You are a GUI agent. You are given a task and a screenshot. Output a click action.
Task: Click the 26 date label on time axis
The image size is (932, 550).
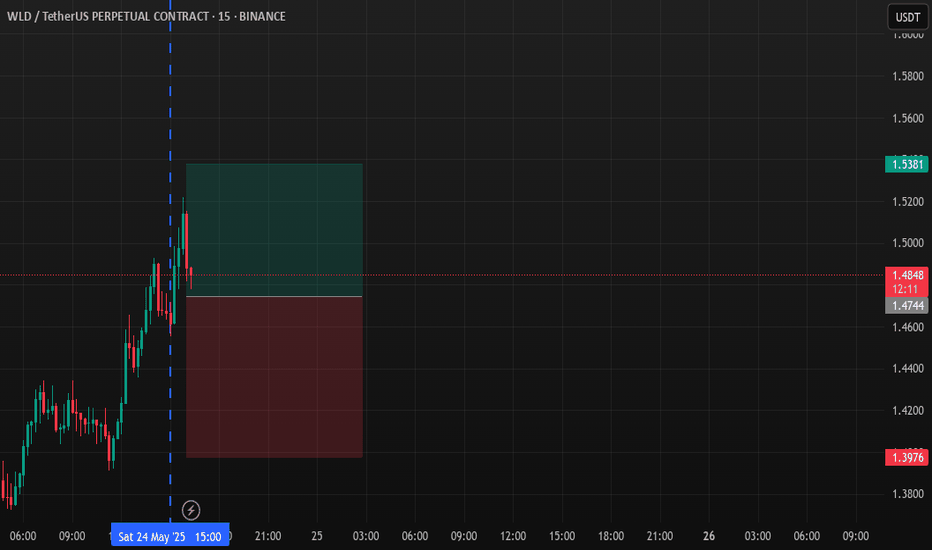click(x=709, y=536)
